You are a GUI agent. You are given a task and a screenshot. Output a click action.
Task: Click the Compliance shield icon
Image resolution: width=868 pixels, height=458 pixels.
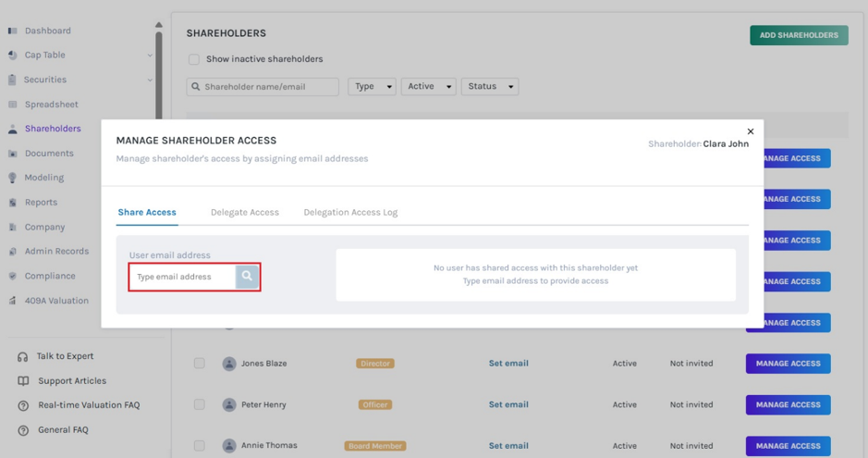click(x=13, y=276)
